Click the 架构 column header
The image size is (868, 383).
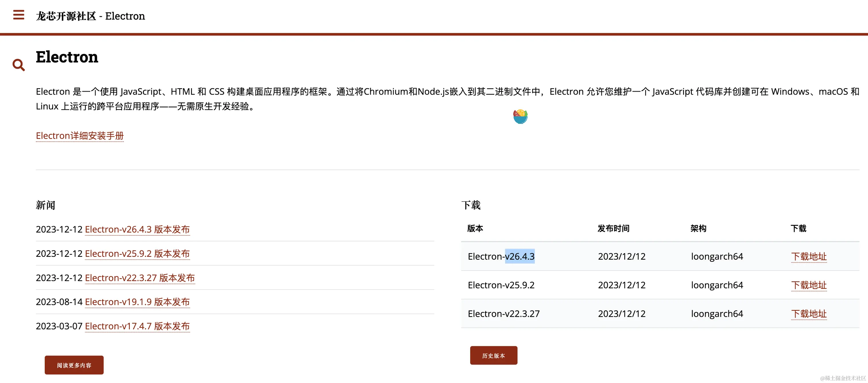[x=698, y=228]
